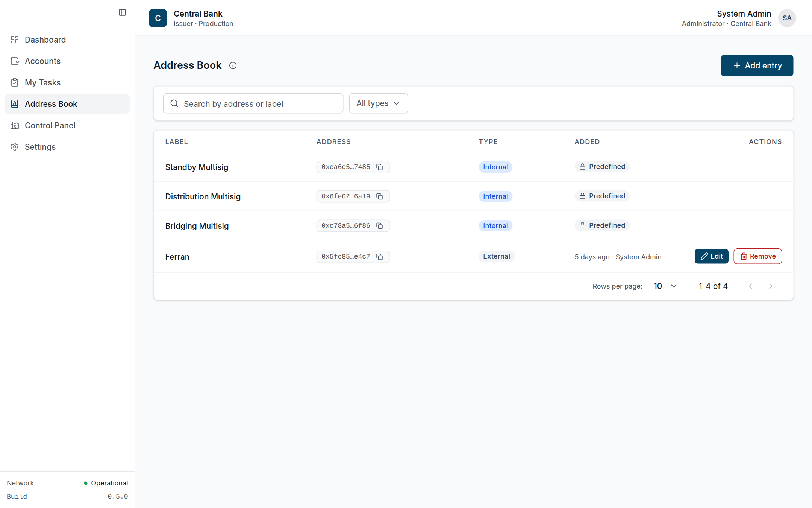Click the System Admin user name
This screenshot has height=508, width=812.
(744, 14)
